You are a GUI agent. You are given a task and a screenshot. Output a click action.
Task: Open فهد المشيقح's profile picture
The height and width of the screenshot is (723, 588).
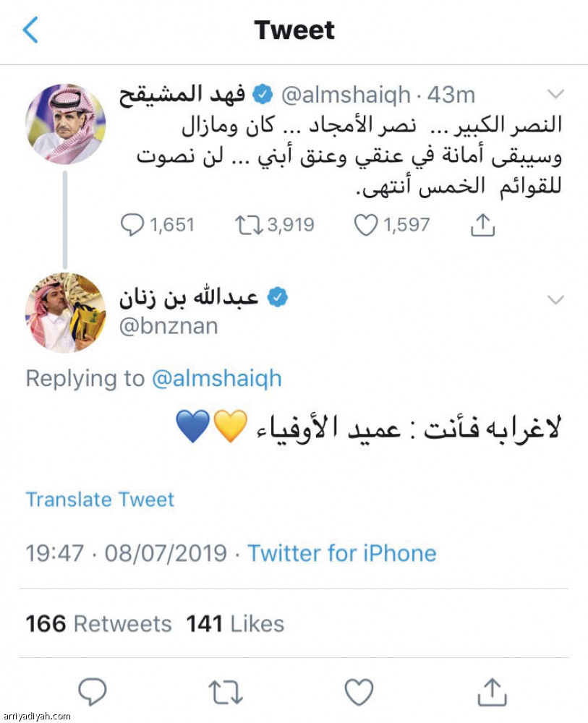click(65, 123)
